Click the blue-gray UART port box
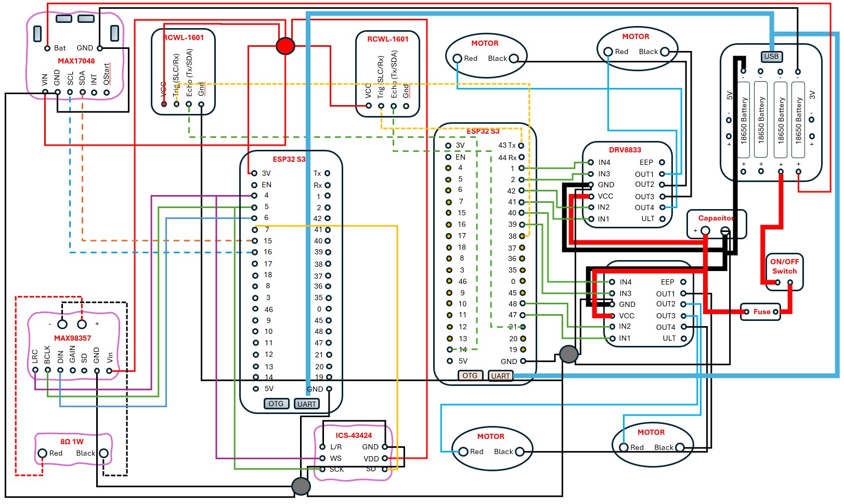Screen dimensions: 844x504 click(307, 404)
